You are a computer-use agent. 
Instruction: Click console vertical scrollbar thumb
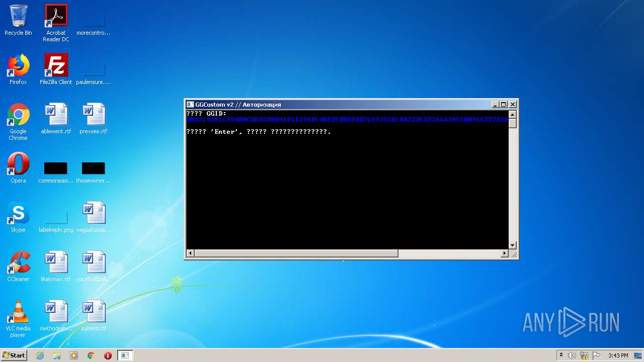click(x=513, y=123)
